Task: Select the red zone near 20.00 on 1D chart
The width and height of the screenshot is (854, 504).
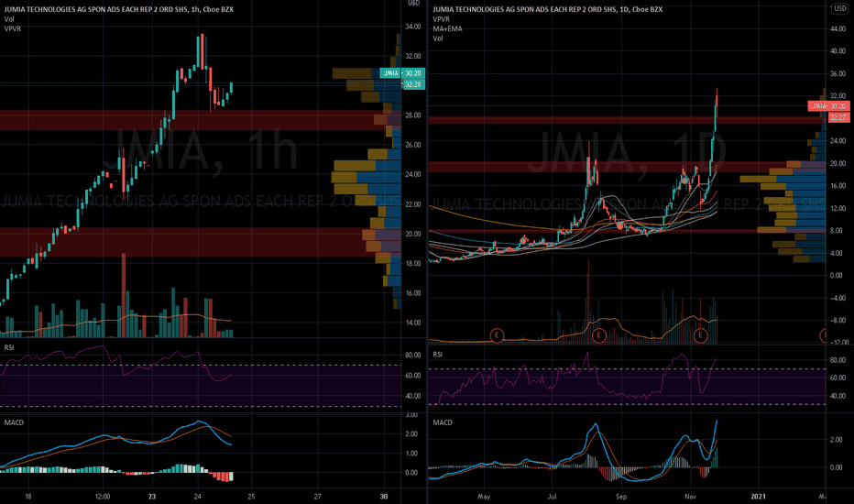Action: (x=628, y=167)
